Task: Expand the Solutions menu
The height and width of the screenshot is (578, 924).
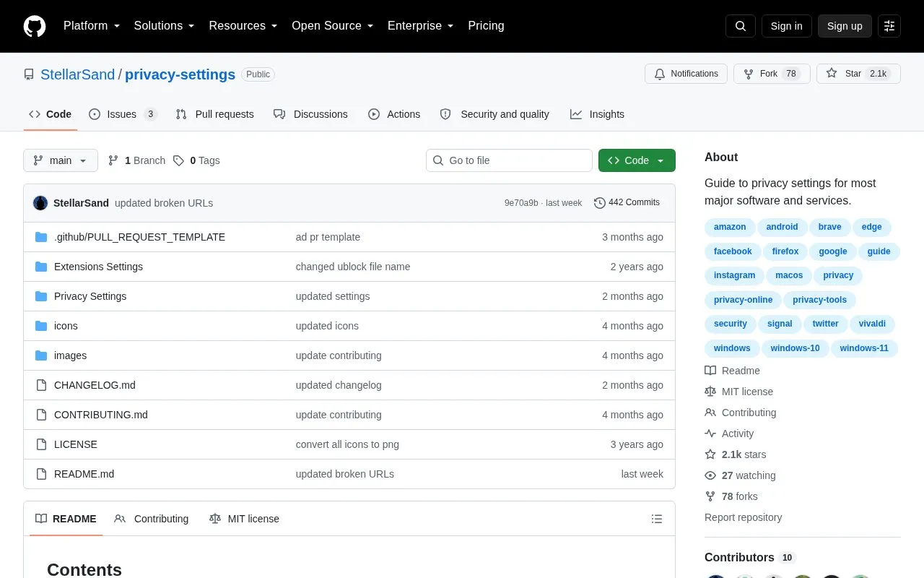Action: click(x=165, y=26)
